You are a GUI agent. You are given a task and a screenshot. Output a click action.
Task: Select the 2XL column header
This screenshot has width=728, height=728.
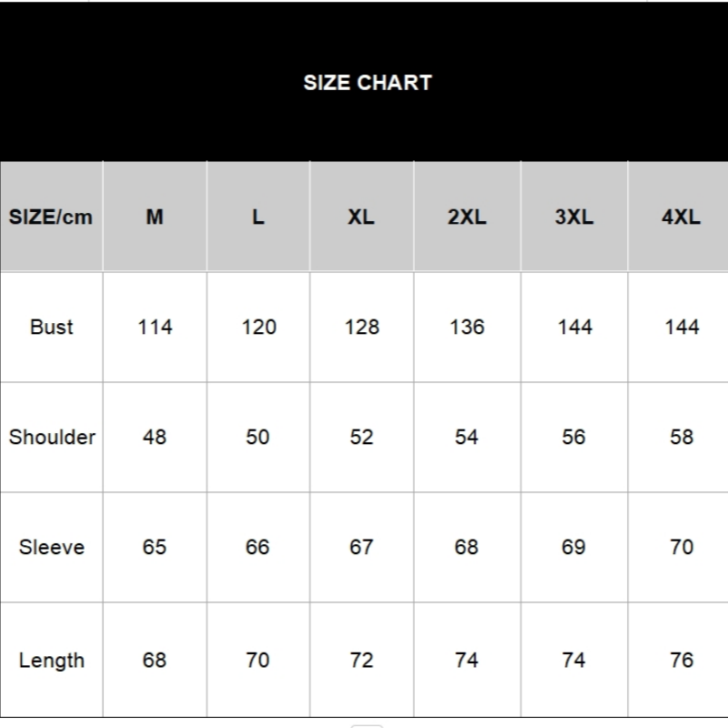pos(467,217)
